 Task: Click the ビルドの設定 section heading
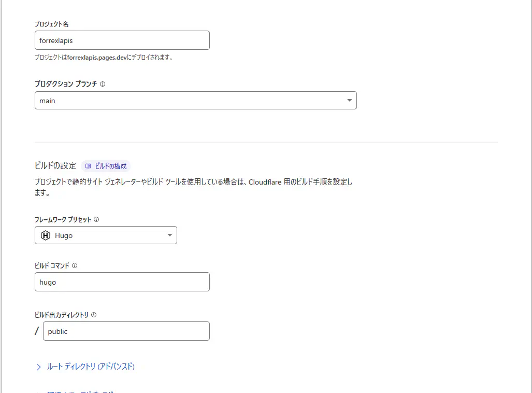[x=55, y=166]
